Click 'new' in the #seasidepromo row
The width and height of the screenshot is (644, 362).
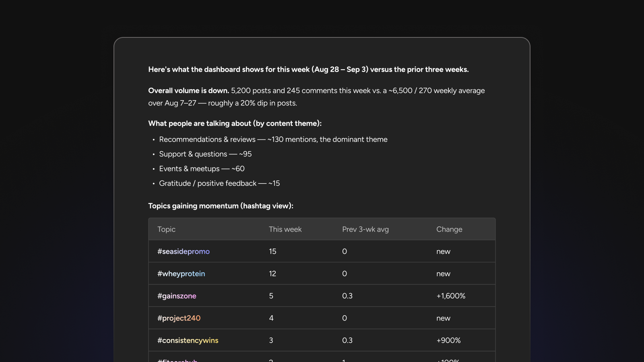click(443, 251)
